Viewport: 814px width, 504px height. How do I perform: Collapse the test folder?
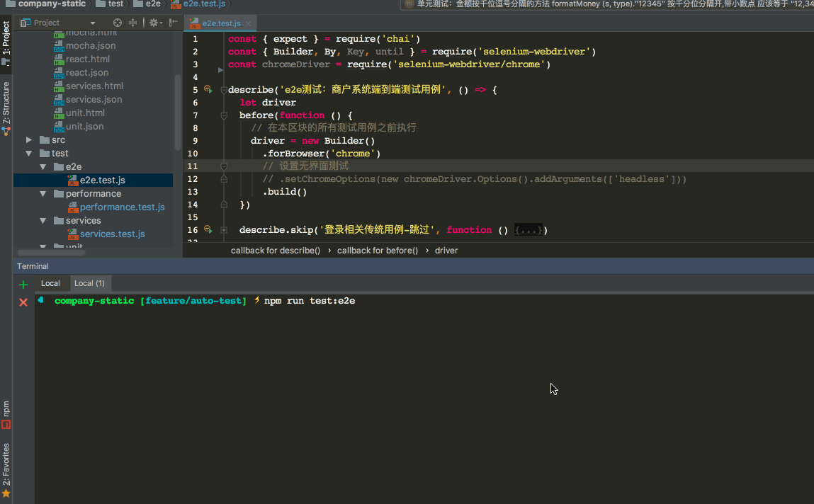[x=29, y=154]
